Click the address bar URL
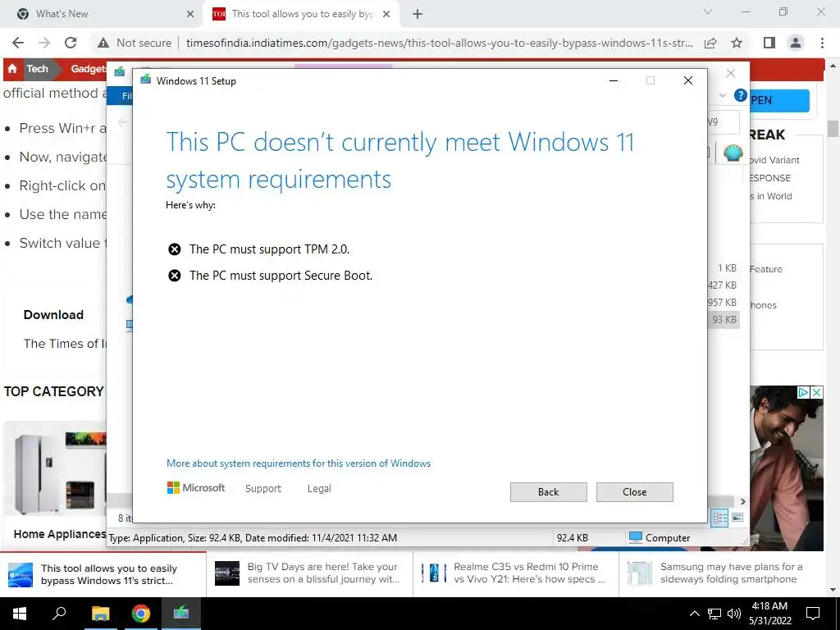This screenshot has height=630, width=840. click(x=440, y=43)
